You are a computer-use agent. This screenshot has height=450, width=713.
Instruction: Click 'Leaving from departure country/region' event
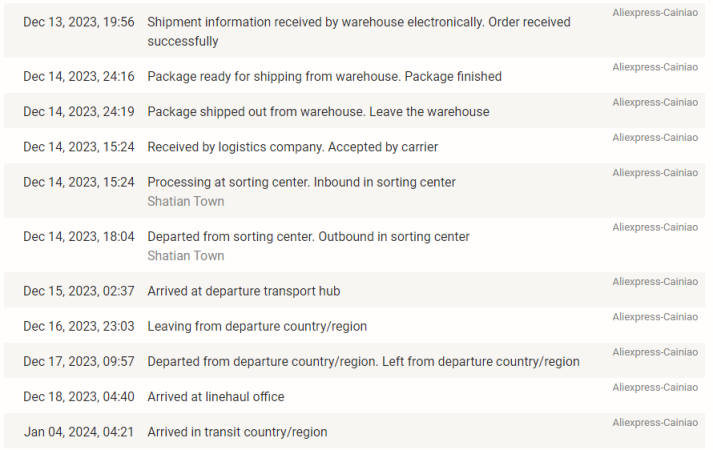pyautogui.click(x=257, y=326)
